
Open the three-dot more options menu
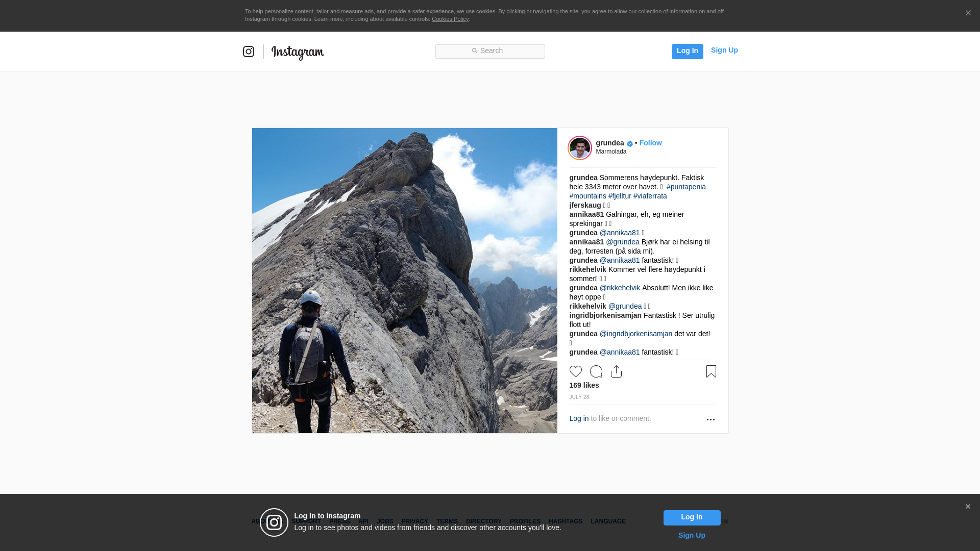(710, 419)
